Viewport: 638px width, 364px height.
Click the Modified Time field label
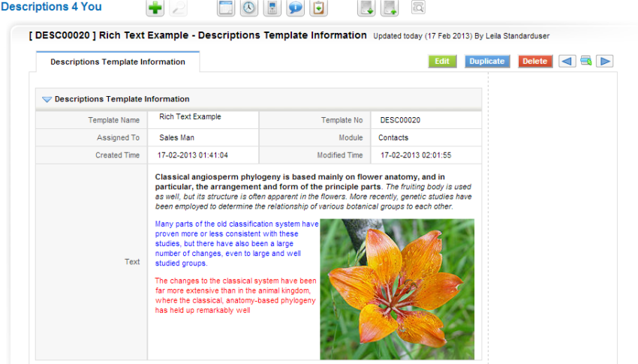(x=340, y=155)
